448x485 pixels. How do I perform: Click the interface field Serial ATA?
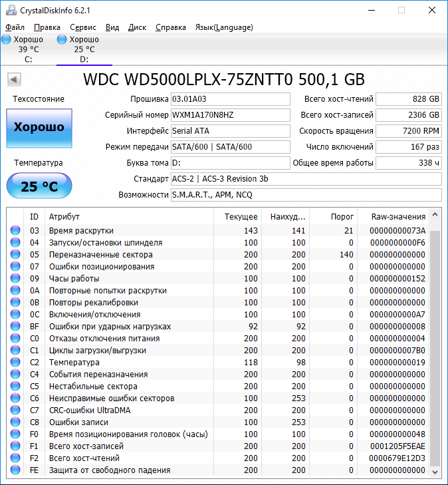tap(231, 131)
